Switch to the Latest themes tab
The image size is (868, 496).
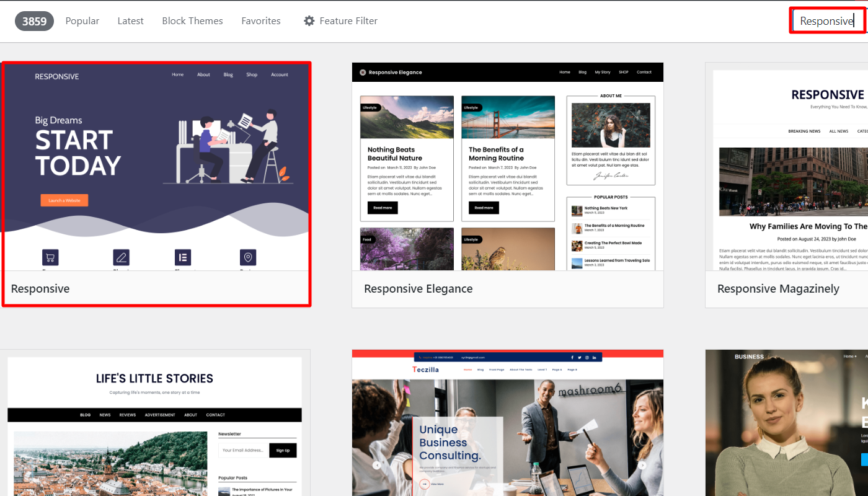[x=130, y=20]
